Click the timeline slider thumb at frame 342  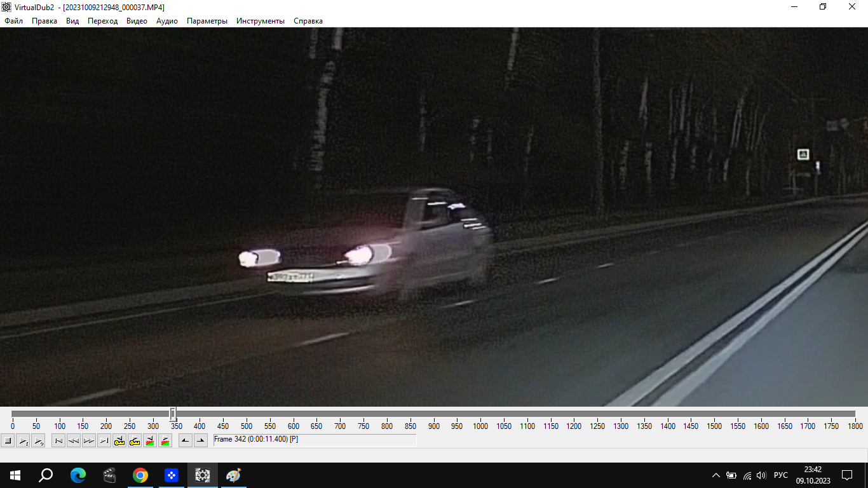(173, 414)
